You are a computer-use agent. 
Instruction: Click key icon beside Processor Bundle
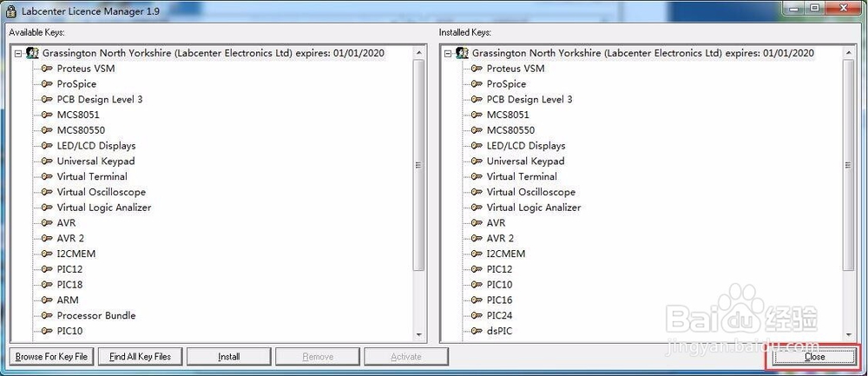[x=47, y=315]
